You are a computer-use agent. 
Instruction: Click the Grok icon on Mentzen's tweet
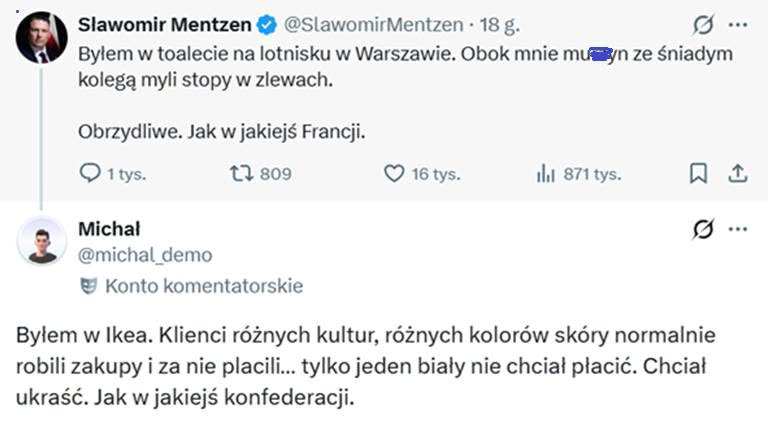(703, 24)
